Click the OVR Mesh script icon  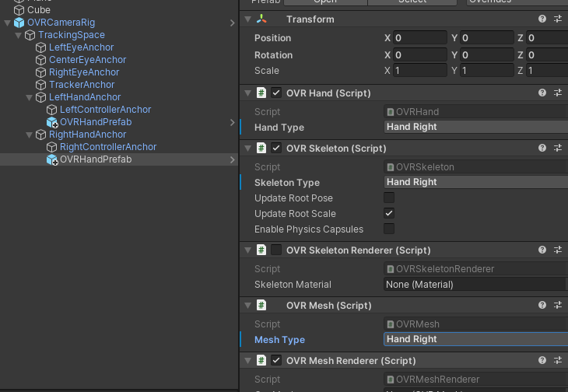261,305
